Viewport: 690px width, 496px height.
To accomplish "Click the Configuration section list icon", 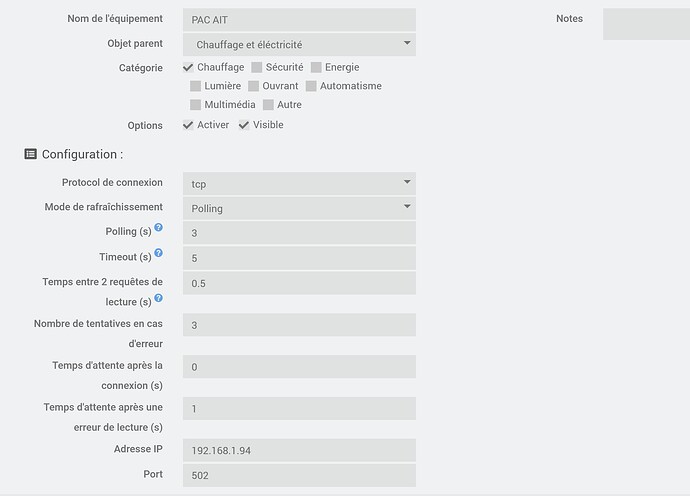I will [30, 155].
